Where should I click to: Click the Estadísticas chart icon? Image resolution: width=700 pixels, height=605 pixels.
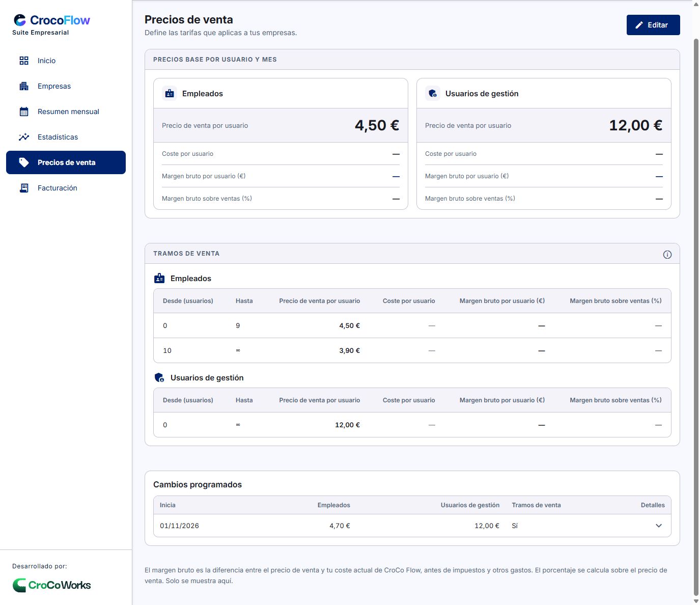point(24,137)
